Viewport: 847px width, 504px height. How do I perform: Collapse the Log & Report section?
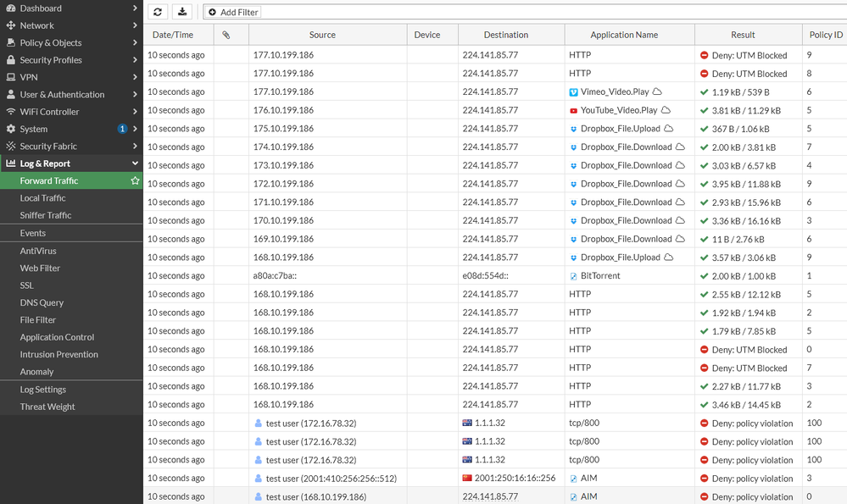point(135,163)
